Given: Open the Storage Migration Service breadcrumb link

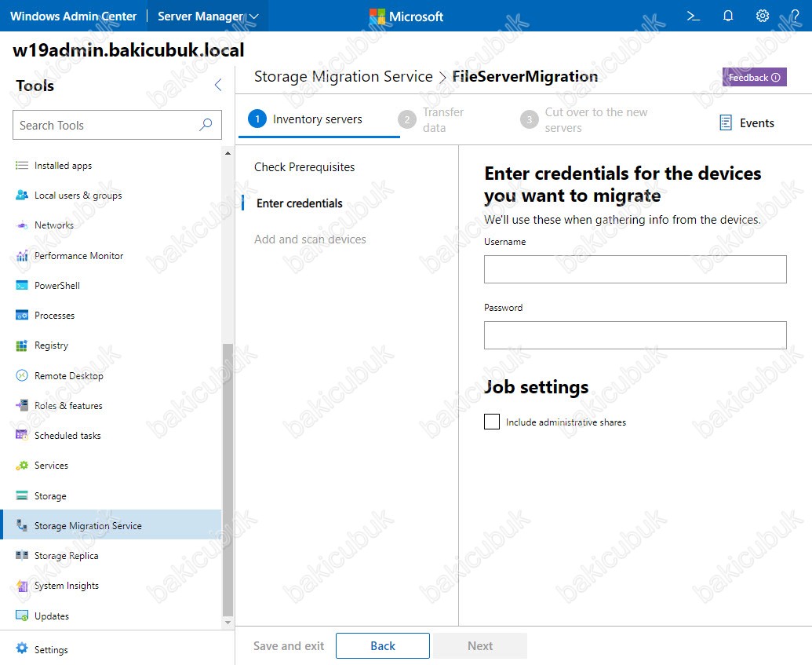Looking at the screenshot, I should [344, 77].
